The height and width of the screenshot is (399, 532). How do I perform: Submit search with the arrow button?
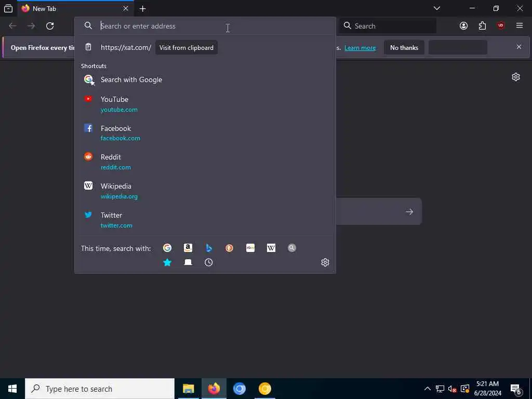click(409, 212)
